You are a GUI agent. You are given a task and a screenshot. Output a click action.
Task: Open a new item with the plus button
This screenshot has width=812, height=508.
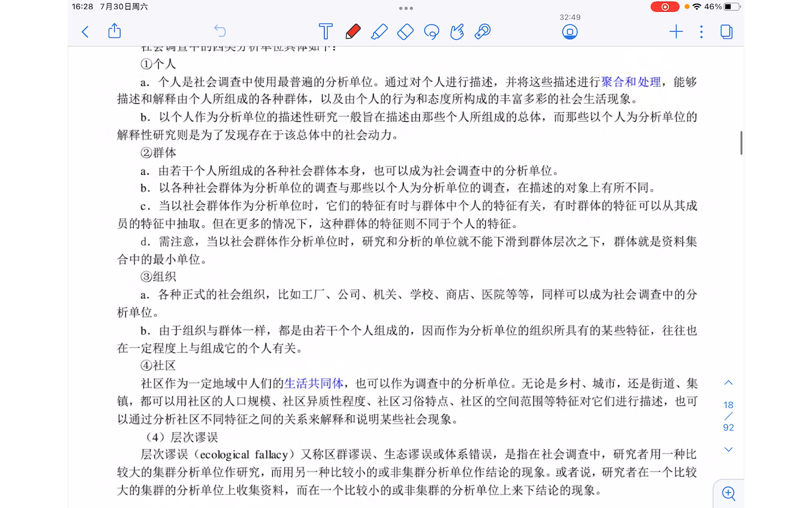pos(676,32)
